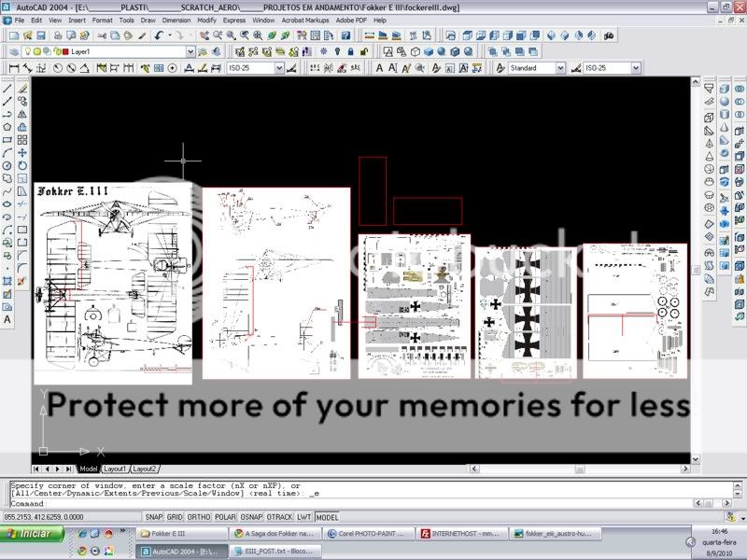Select the Polygon draw tool
747x560 pixels.
point(7,127)
